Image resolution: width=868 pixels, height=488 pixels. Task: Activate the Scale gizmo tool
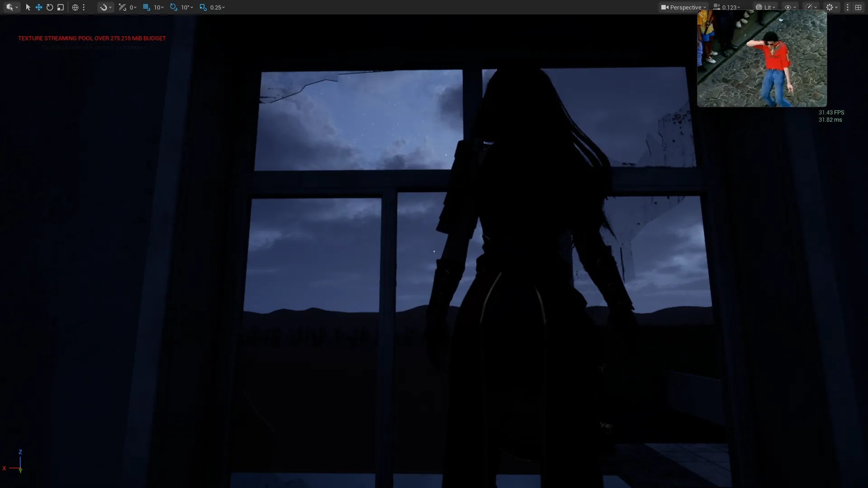tap(61, 7)
